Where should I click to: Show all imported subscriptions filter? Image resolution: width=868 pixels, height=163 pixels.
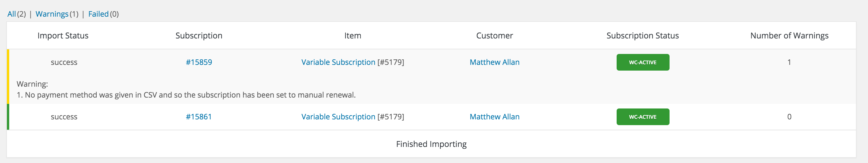point(12,14)
